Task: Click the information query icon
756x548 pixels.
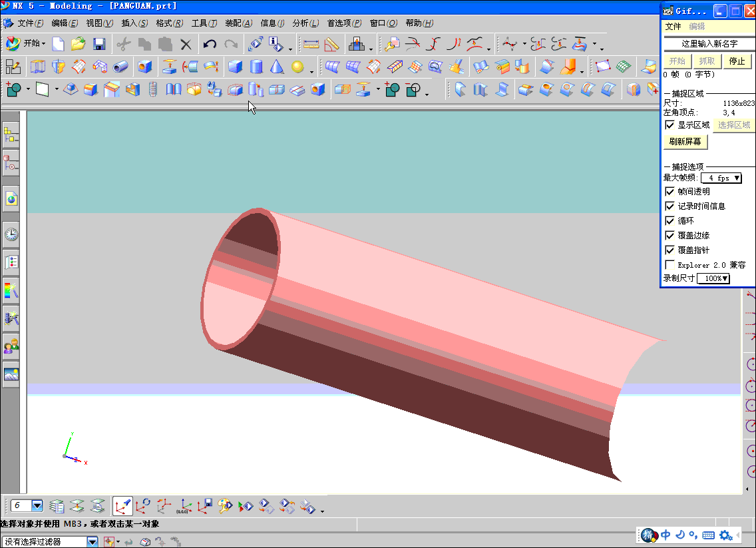Action: coord(276,45)
